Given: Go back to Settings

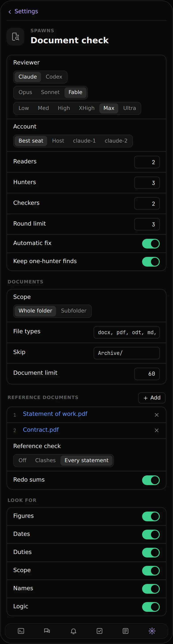Looking at the screenshot, I should (x=23, y=11).
